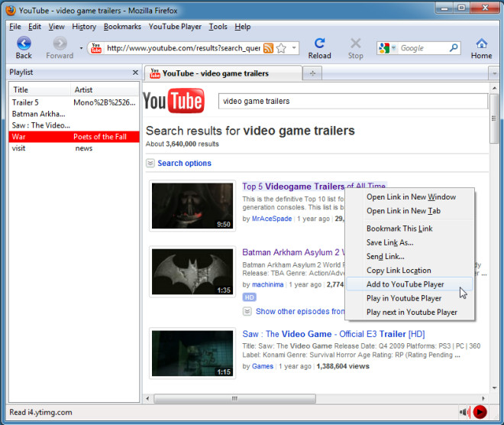Select the highlighted War playlist row

coord(74,137)
